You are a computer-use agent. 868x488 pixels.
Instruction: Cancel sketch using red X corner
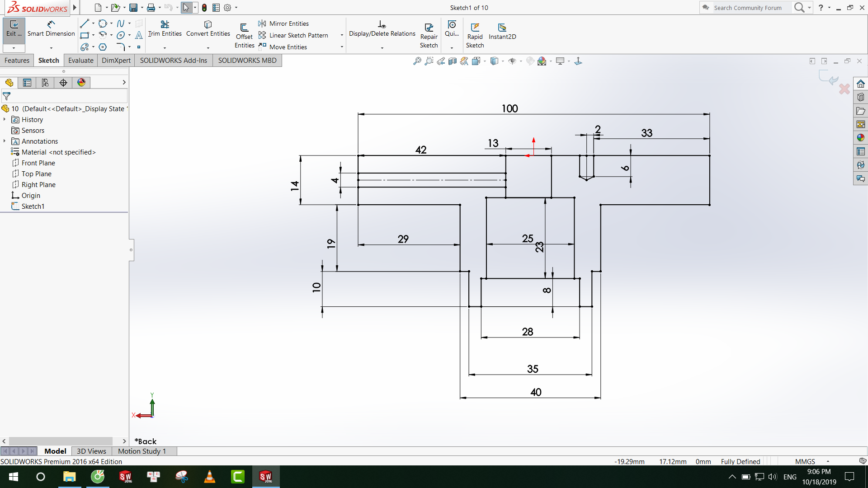(844, 89)
